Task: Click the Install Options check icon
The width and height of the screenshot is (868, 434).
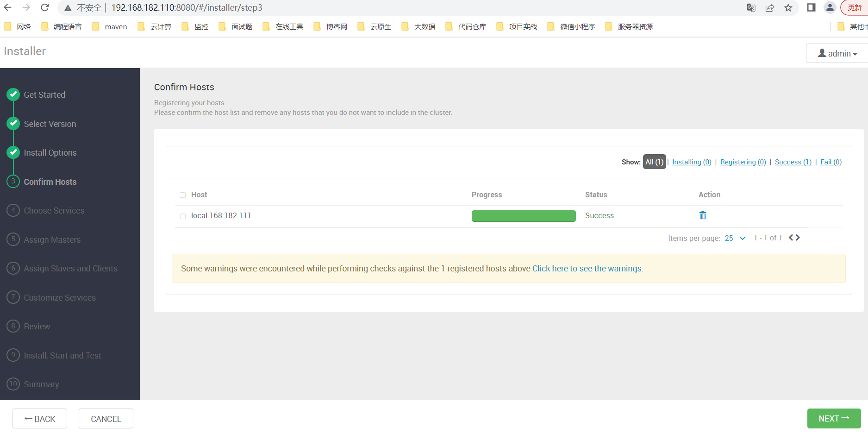Action: pyautogui.click(x=13, y=152)
